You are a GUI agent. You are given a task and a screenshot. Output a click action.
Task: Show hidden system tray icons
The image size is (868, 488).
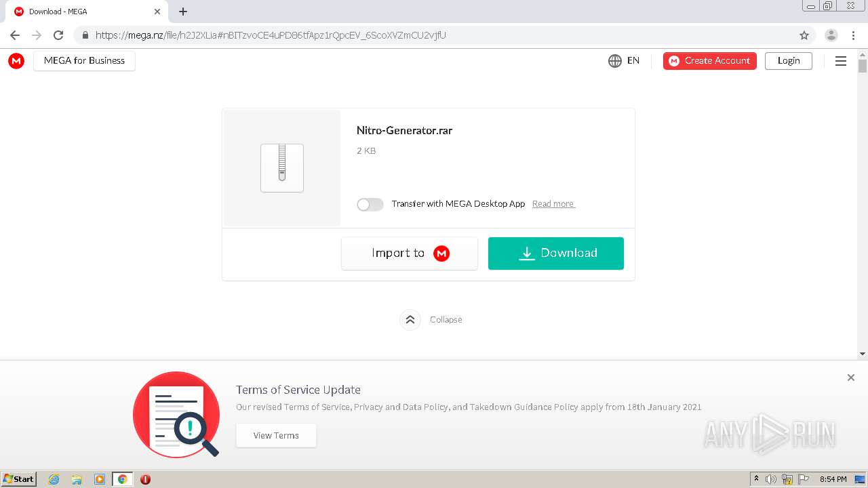[756, 479]
